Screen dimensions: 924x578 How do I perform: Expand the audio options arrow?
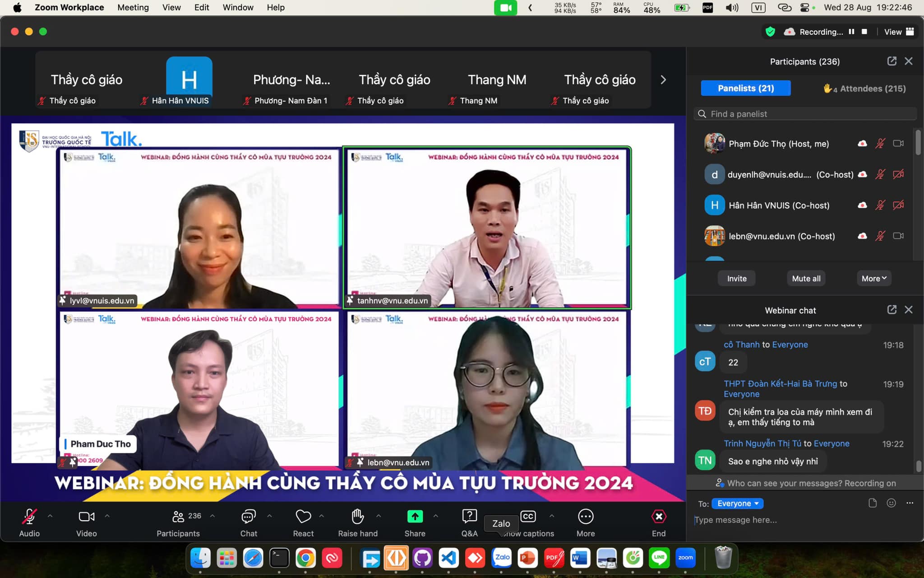coord(50,516)
